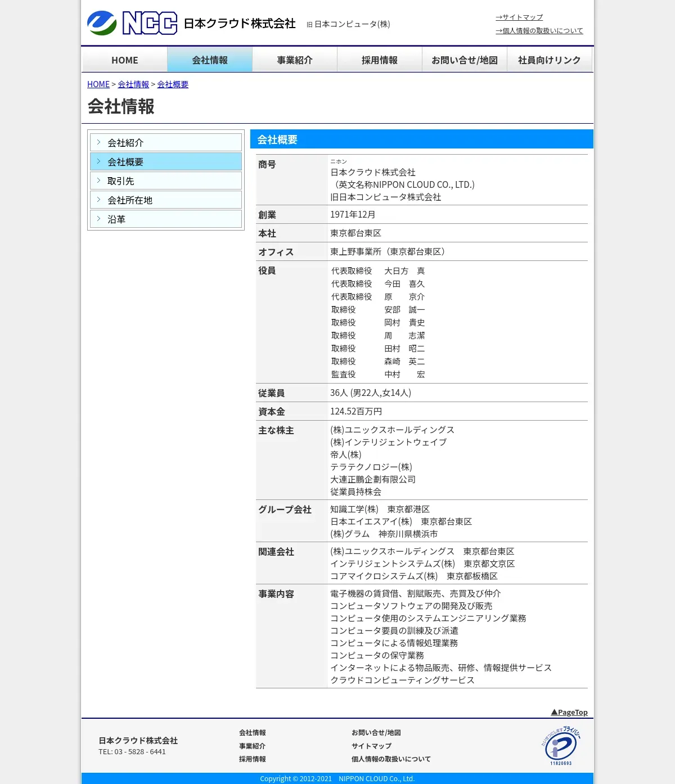
Task: Follow the サイトマップ link in header
Action: [x=519, y=17]
